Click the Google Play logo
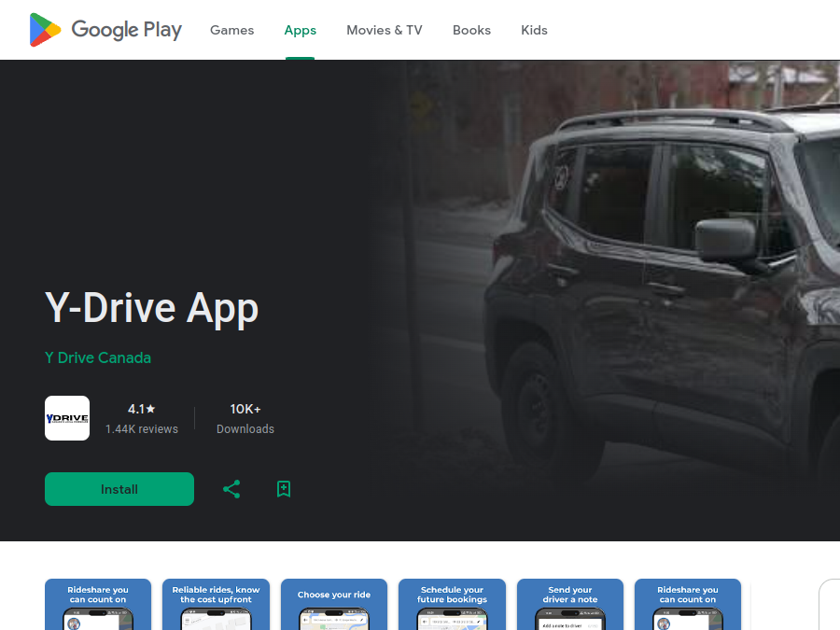Viewport: 840px width, 630px height. [105, 30]
